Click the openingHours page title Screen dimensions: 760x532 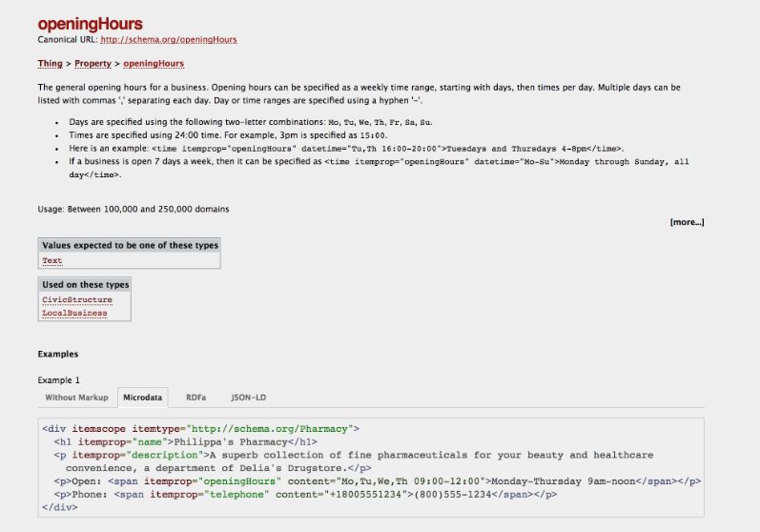click(90, 24)
